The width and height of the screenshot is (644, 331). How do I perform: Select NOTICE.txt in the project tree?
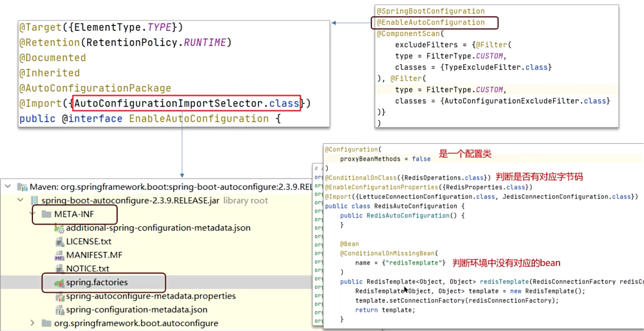click(x=87, y=269)
